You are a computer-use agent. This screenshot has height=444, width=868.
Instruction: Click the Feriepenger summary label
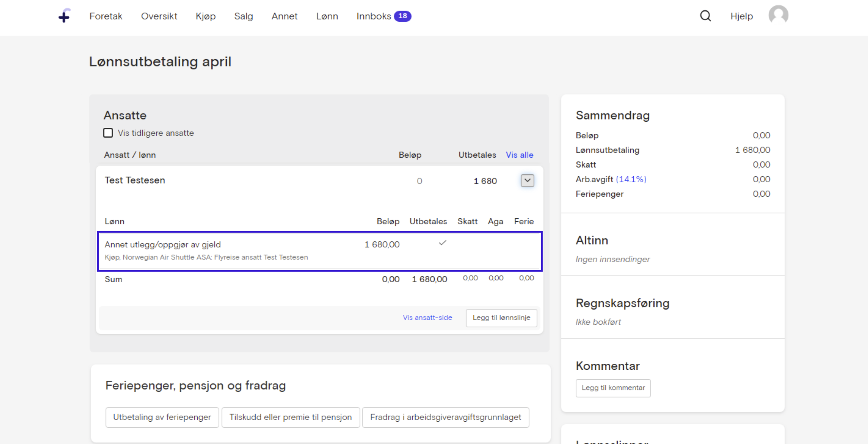[599, 194]
